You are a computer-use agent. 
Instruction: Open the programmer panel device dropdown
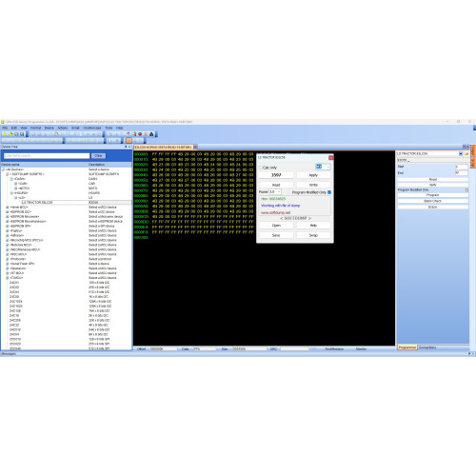tap(461, 153)
